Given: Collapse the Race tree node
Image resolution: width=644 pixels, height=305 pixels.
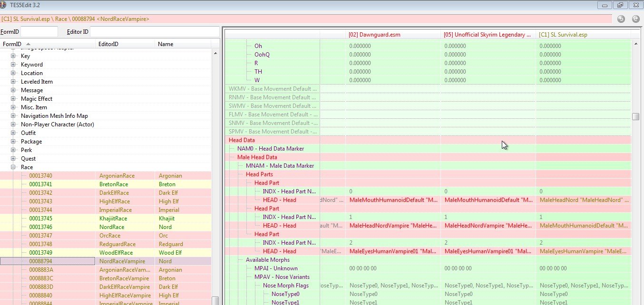Looking at the screenshot, I should [x=13, y=167].
